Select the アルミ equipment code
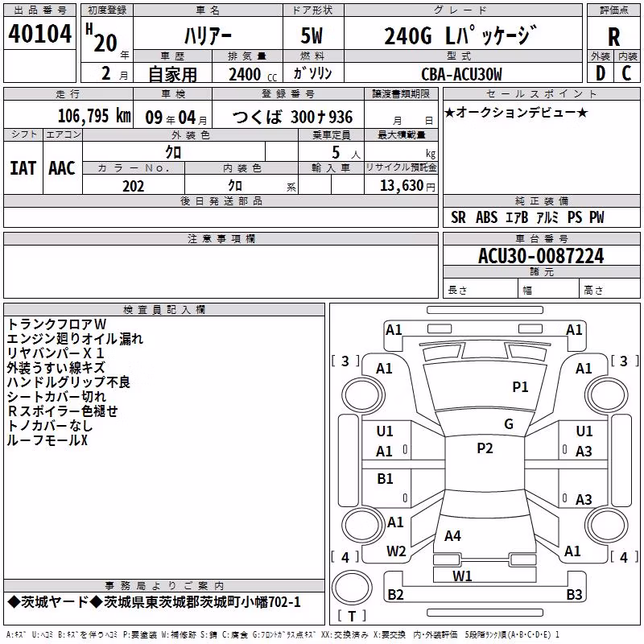The image size is (644, 644). pos(547,217)
